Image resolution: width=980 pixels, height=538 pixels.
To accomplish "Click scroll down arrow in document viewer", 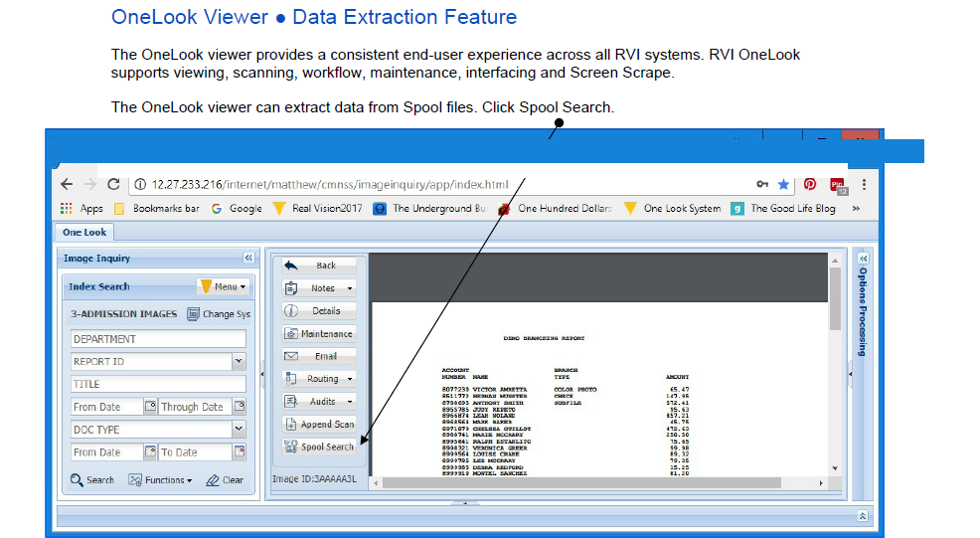I will pos(835,468).
